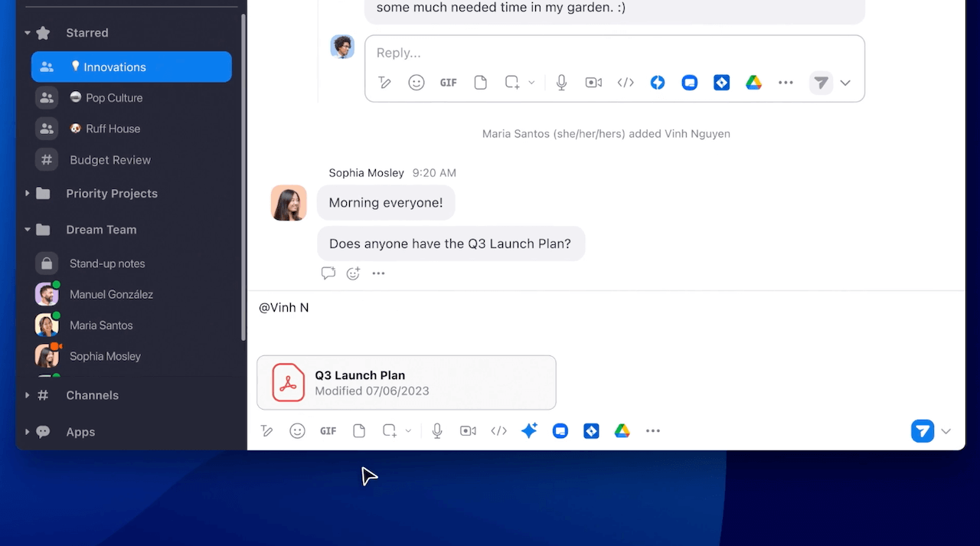
Task: Expand screenshot dropdown in main composer
Action: [x=408, y=431]
